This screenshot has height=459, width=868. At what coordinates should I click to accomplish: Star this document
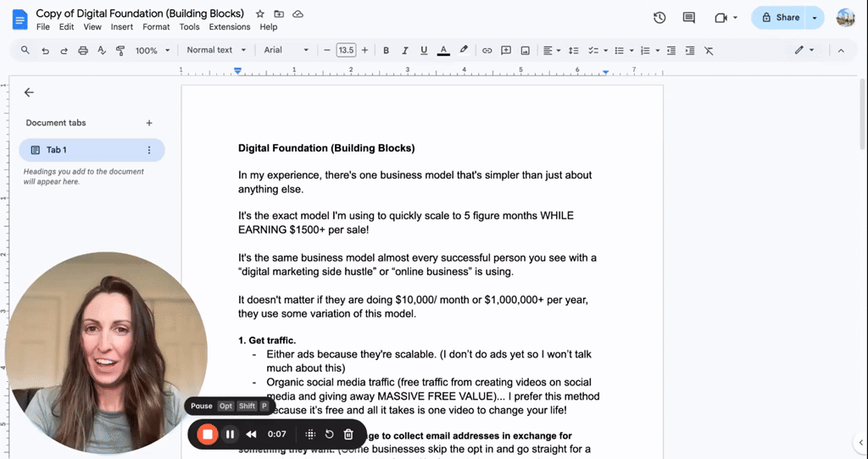260,14
